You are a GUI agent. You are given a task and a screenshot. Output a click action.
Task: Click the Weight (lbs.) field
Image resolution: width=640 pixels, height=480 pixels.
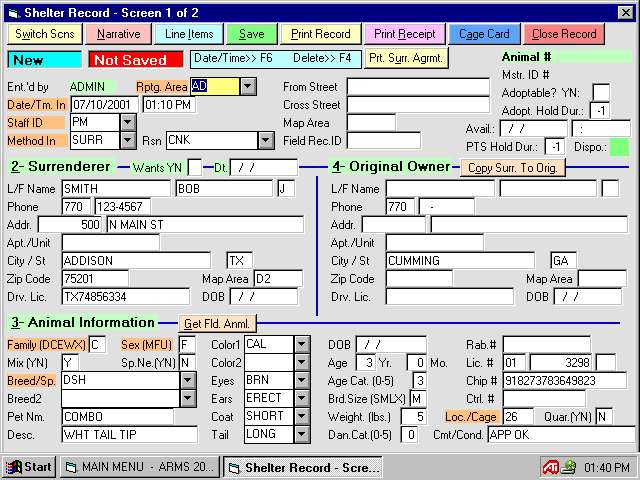click(414, 417)
